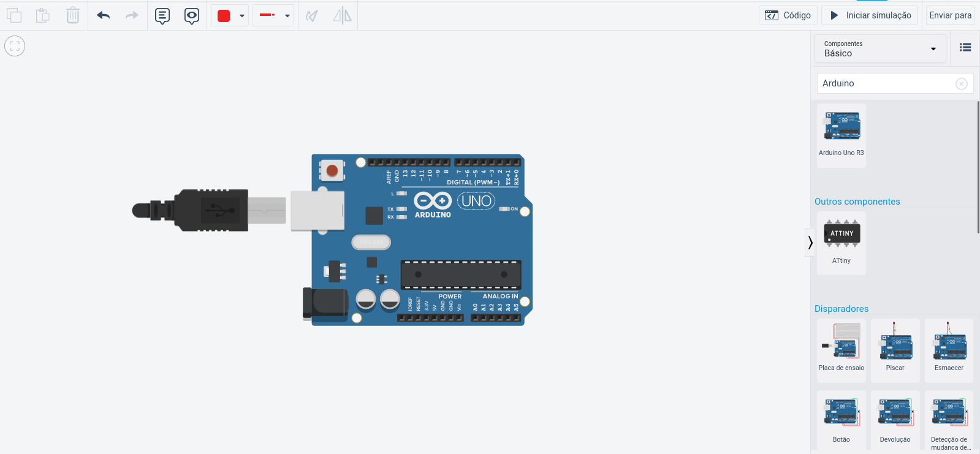Click the Analog In pin header
The height and width of the screenshot is (454, 980).
click(496, 317)
